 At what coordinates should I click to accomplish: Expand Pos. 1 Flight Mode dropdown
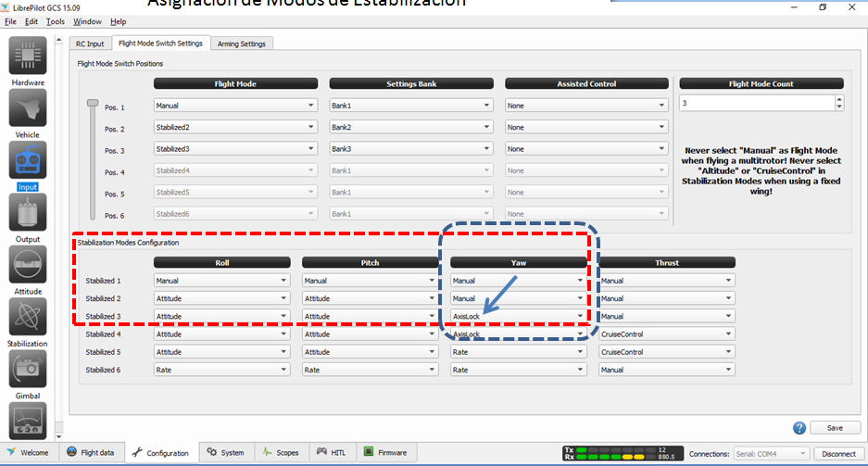click(x=235, y=106)
